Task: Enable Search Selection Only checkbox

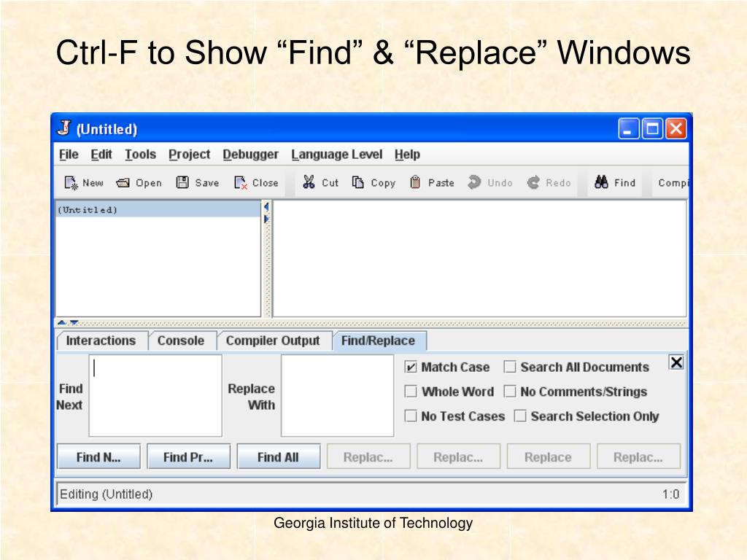Action: pyautogui.click(x=520, y=416)
